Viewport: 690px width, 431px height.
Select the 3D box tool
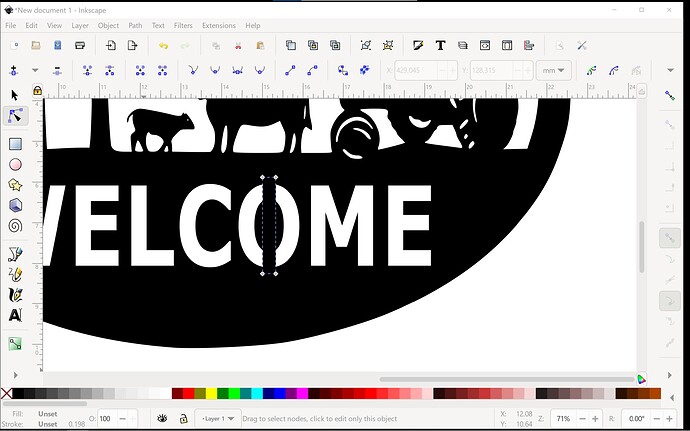15,206
